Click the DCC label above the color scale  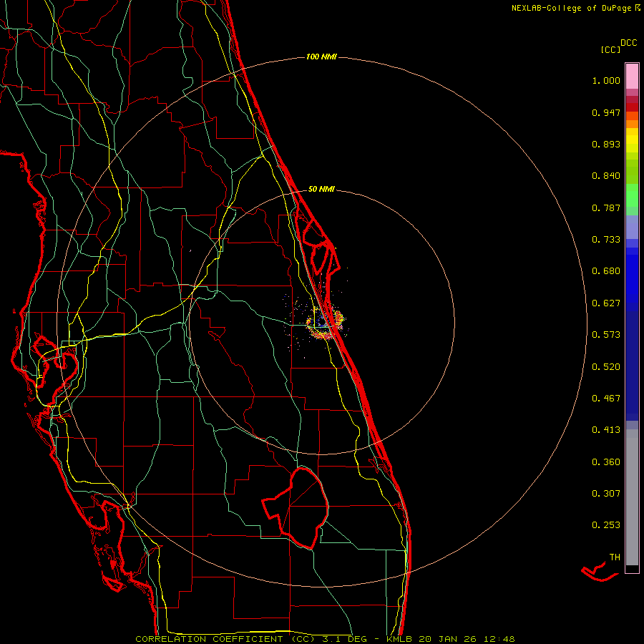[628, 43]
